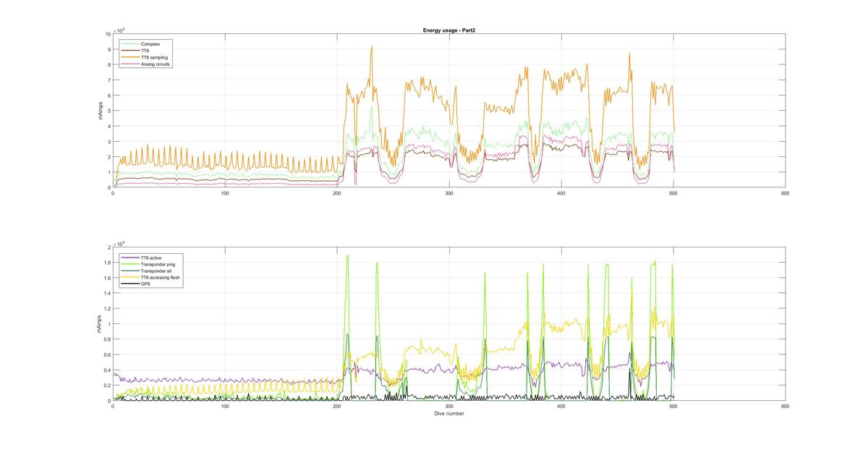868x450 pixels.
Task: Click the '9' y-axis tick in top plot
Action: click(x=109, y=49)
